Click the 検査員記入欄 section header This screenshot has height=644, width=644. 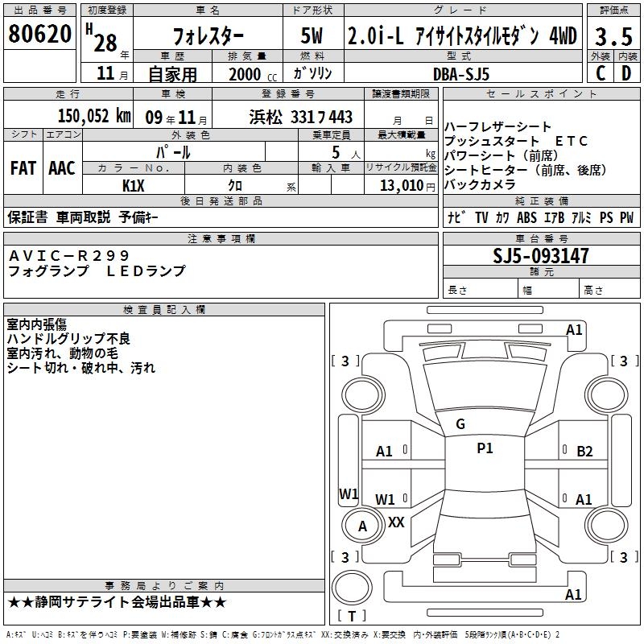(164, 310)
